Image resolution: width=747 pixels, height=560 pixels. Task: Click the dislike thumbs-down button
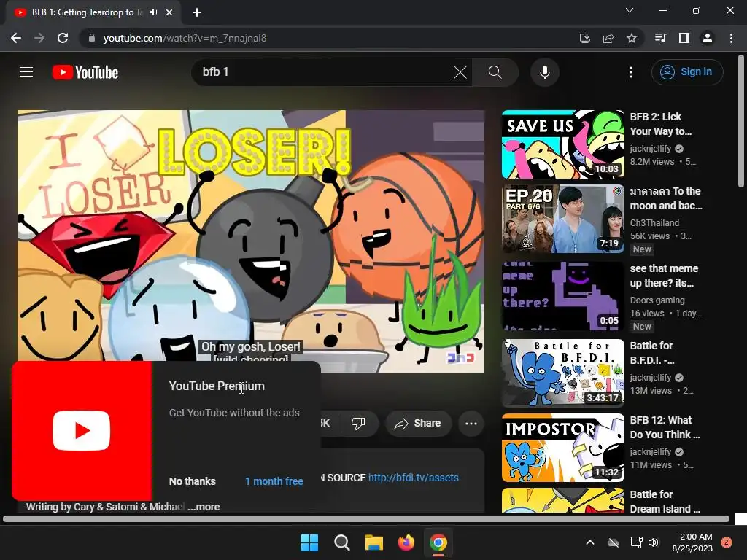click(358, 424)
